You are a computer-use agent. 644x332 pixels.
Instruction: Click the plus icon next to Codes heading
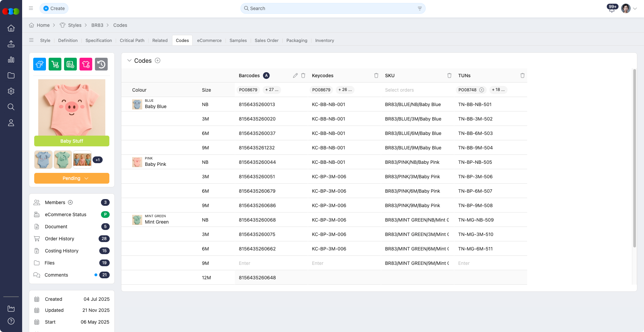pos(158,60)
